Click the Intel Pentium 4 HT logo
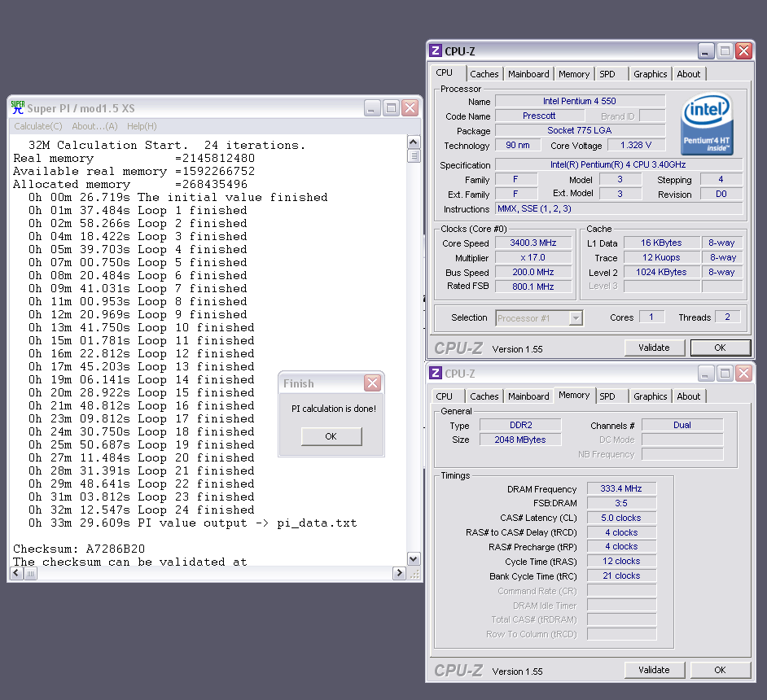 (x=707, y=125)
